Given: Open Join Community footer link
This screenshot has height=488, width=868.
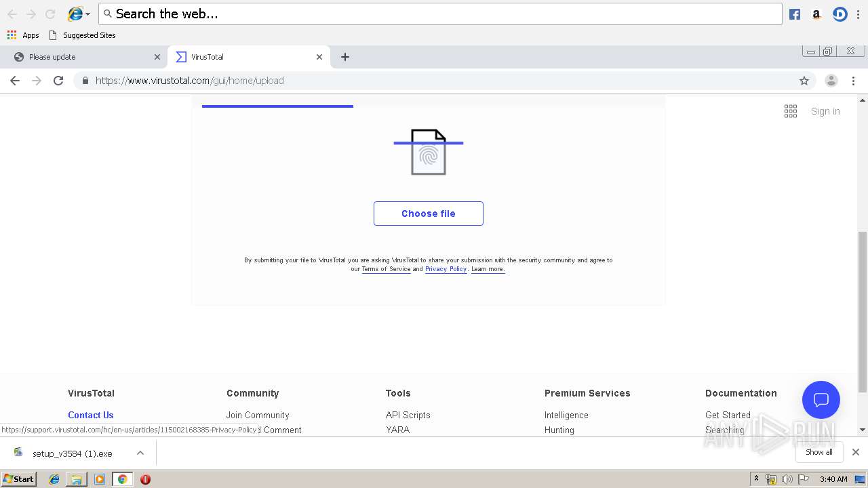Looking at the screenshot, I should pyautogui.click(x=258, y=415).
